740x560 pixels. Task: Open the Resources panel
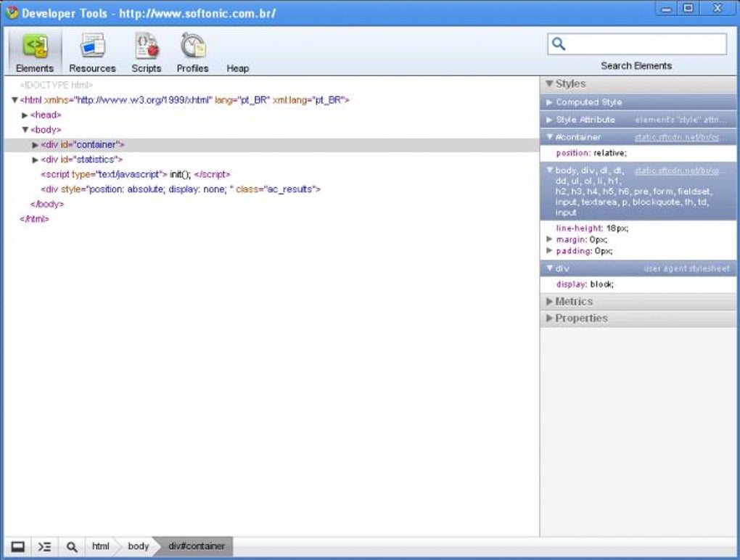[93, 52]
